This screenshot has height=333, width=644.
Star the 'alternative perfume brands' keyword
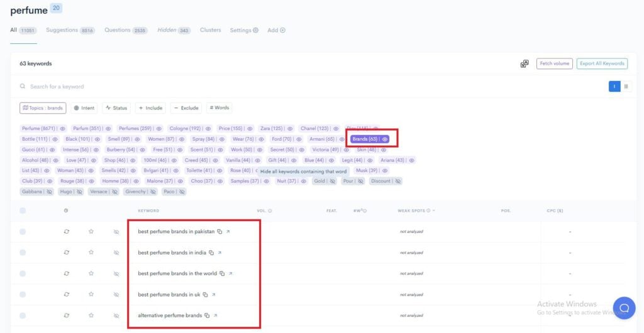(91, 315)
